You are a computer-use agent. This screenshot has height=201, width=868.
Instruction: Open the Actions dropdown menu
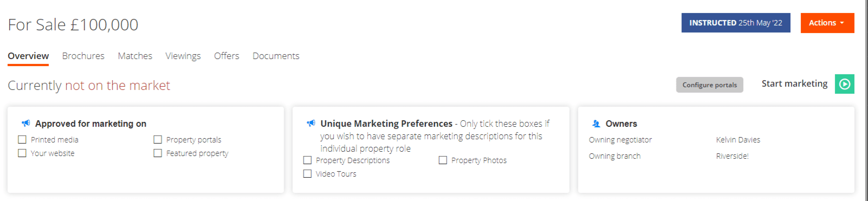(827, 23)
